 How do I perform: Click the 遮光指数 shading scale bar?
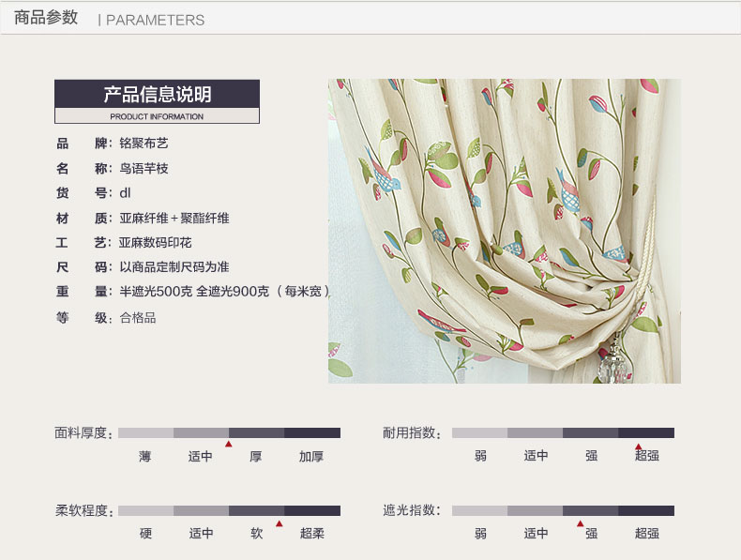pyautogui.click(x=563, y=511)
